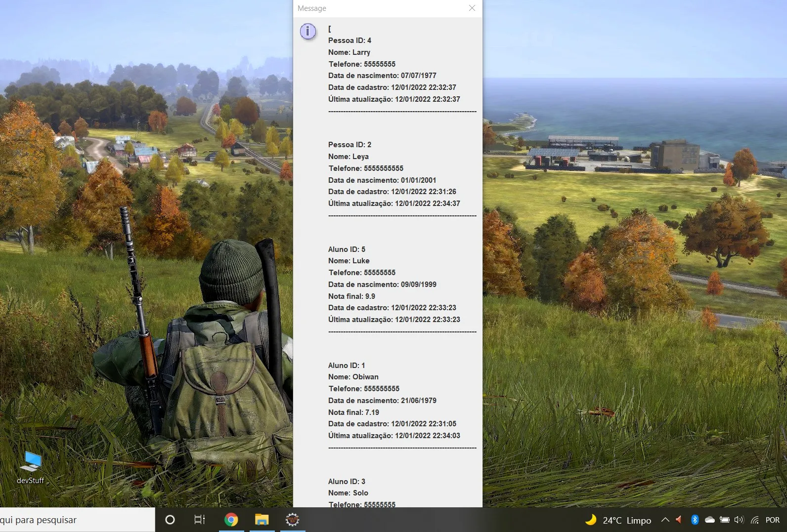This screenshot has height=532, width=787.
Task: Click "Telefone: 5555555555" under Leya
Action: 366,168
